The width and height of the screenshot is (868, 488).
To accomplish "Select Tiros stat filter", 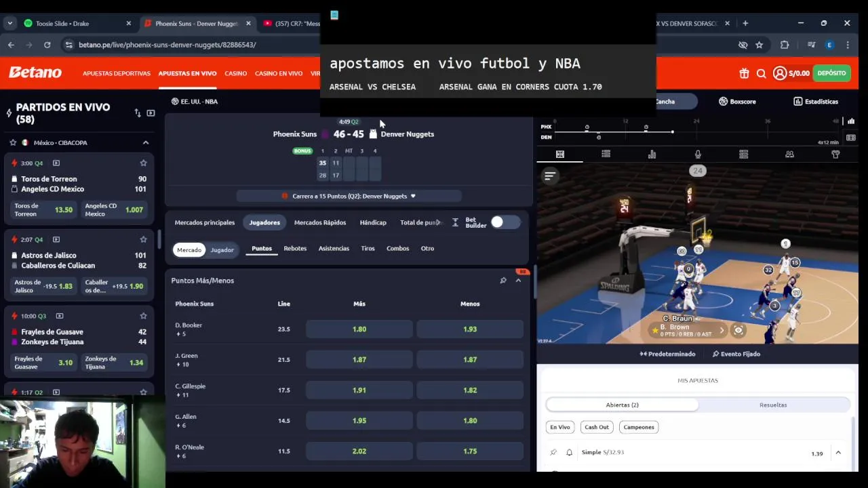I will point(368,249).
